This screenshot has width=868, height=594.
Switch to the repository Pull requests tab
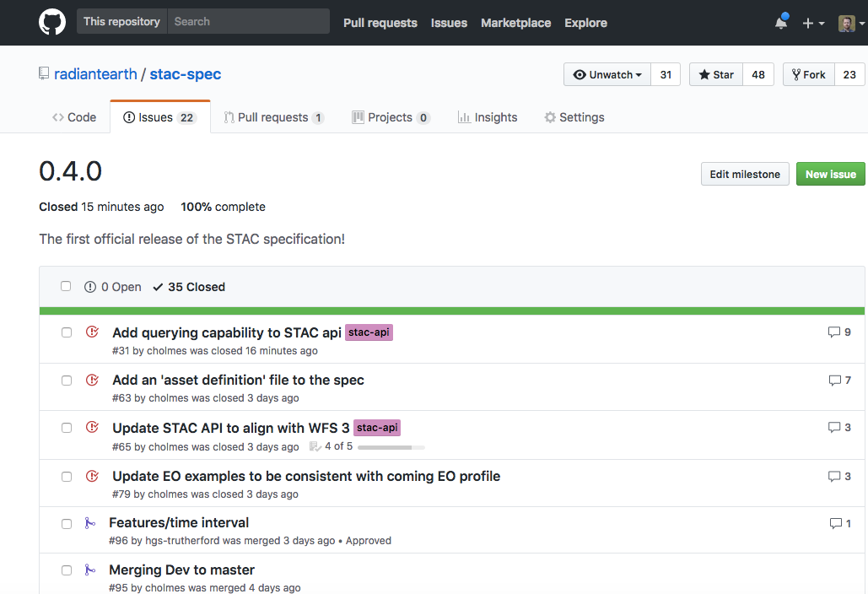(274, 117)
